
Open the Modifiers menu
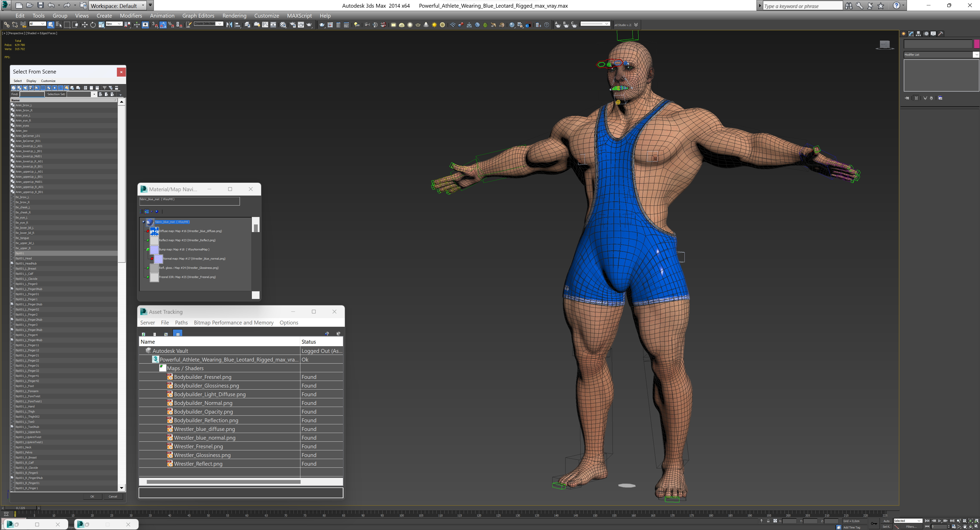click(131, 16)
